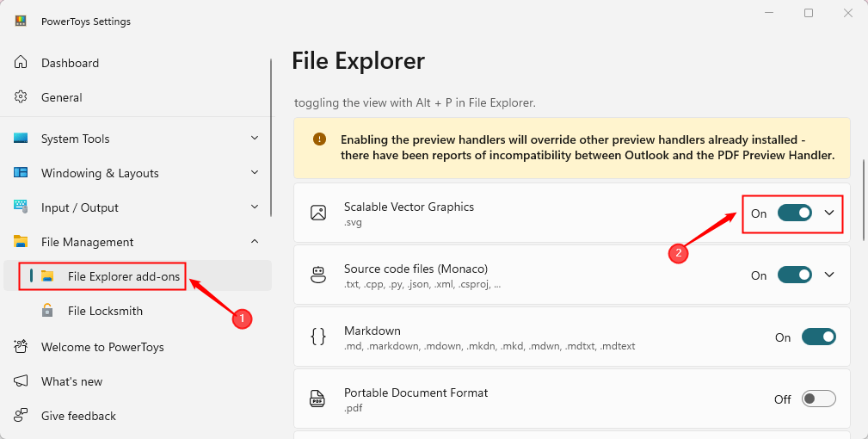868x439 pixels.
Task: Expand the System Tools section chevron
Action: pos(255,139)
